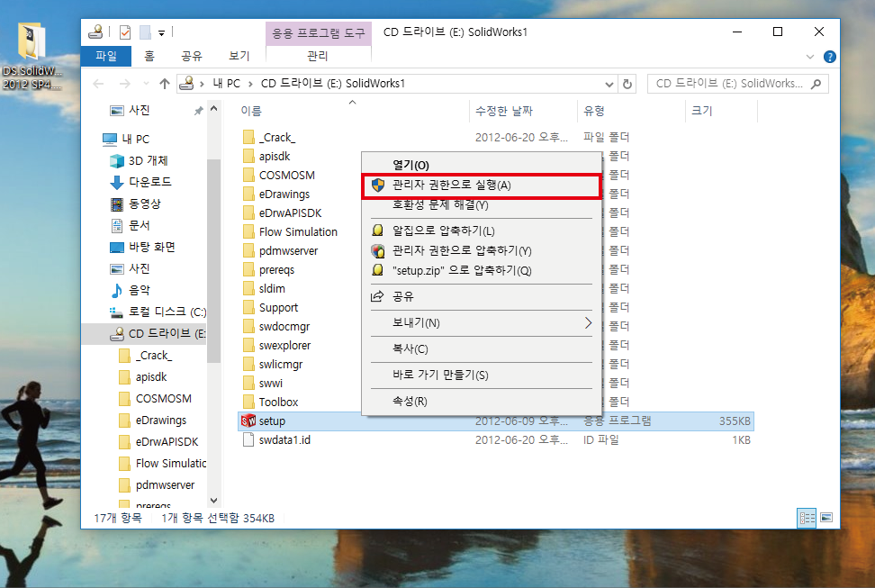This screenshot has width=875, height=588.
Task: Select 바탕 화면 in navigation pane
Action: pos(142,248)
